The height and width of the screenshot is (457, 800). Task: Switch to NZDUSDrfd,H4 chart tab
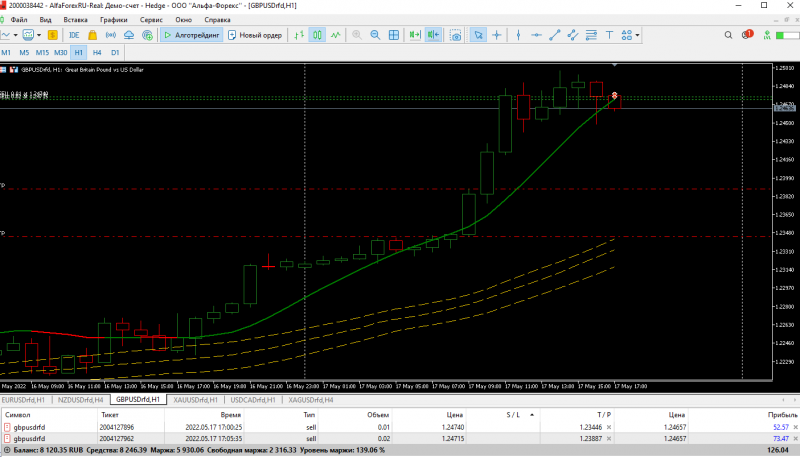click(x=81, y=400)
